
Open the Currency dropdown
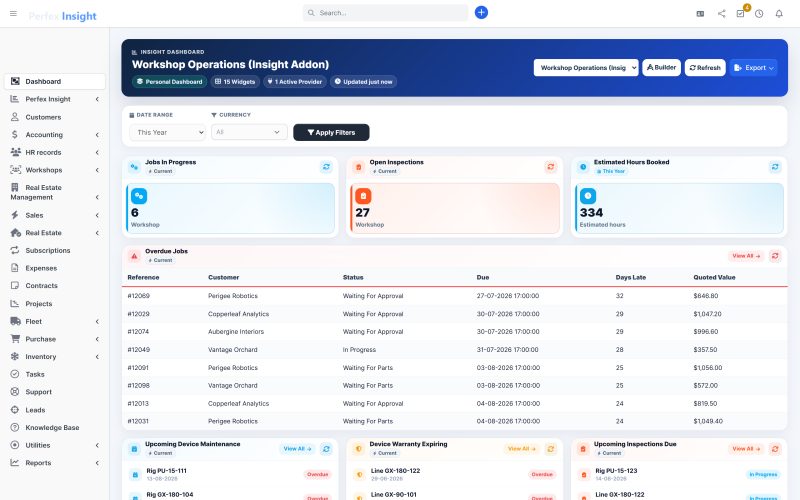coord(249,132)
